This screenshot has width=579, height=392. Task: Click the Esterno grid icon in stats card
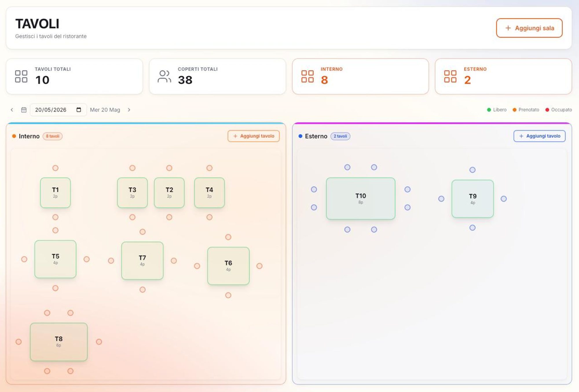click(x=450, y=76)
